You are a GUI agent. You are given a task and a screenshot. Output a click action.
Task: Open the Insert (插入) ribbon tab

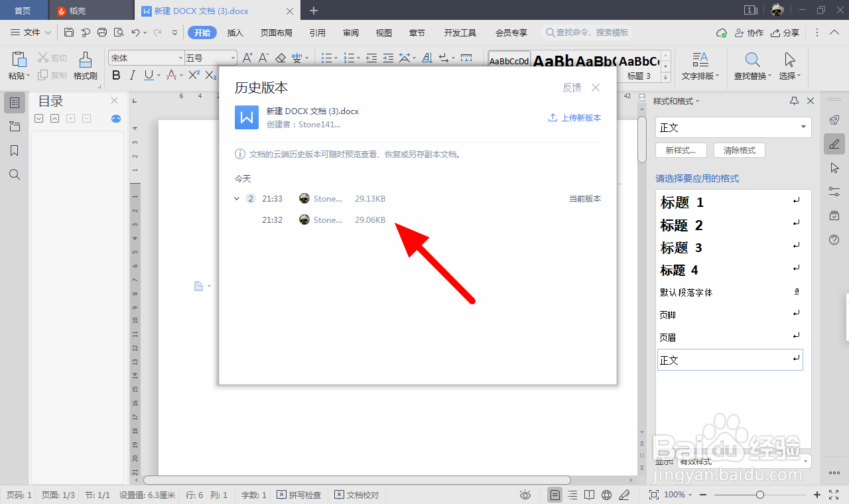[235, 32]
